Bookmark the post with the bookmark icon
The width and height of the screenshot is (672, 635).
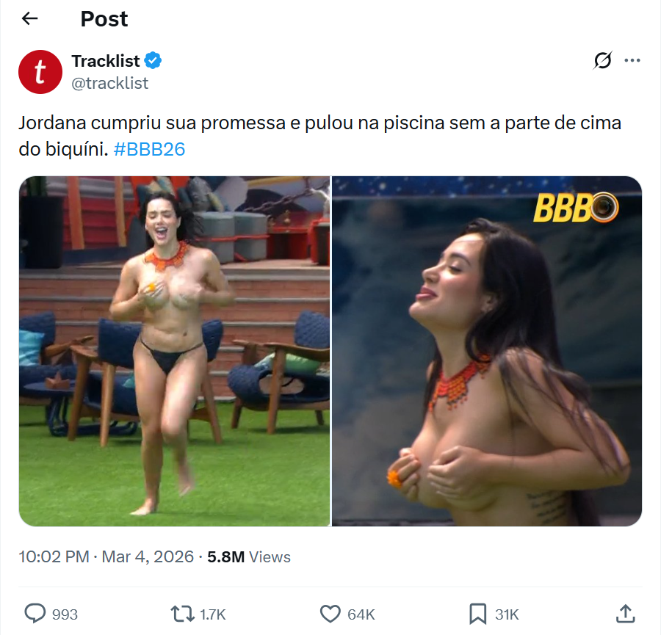pos(478,614)
